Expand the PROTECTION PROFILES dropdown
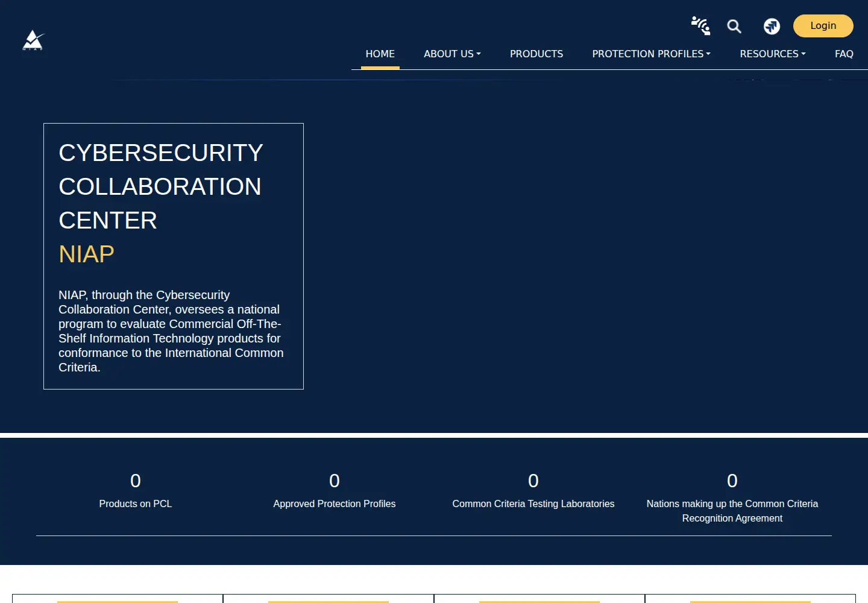 click(x=652, y=54)
